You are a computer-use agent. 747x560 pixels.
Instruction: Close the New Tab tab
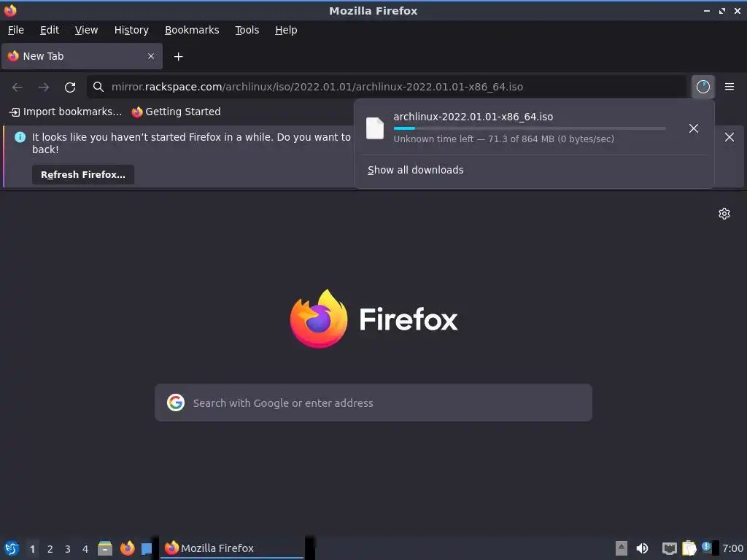click(151, 56)
